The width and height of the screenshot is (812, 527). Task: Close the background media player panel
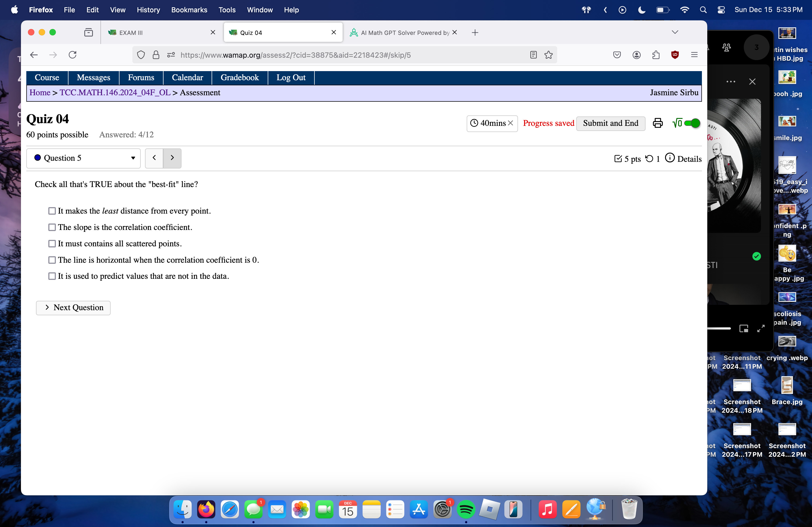(752, 82)
